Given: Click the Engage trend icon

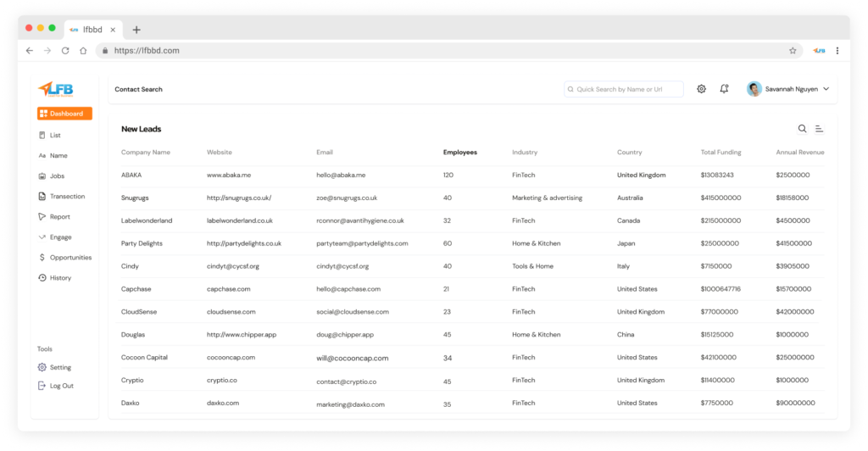Looking at the screenshot, I should pos(42,237).
